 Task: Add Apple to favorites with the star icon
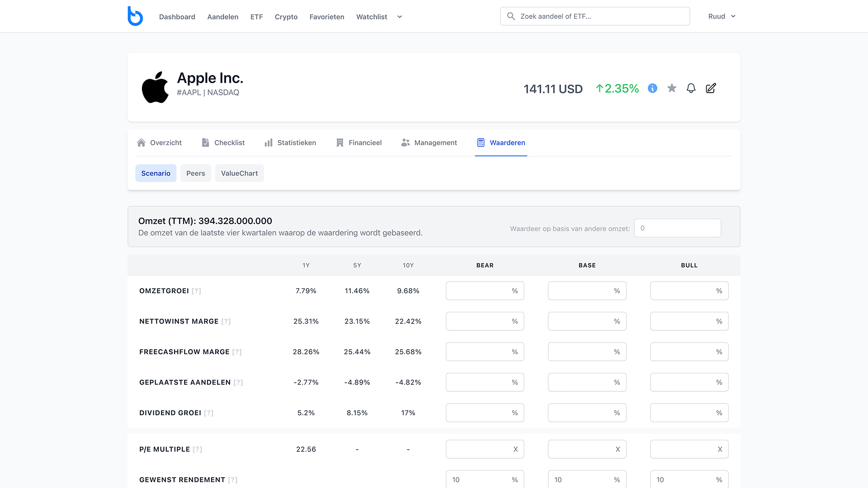pos(672,88)
